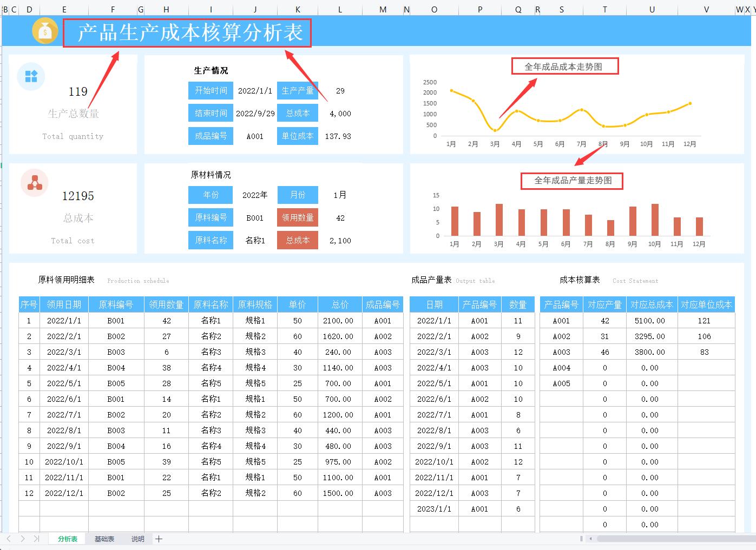The width and height of the screenshot is (756, 550).
Task: Click the jump-to-last-sheet arrow icon
Action: tap(36, 539)
